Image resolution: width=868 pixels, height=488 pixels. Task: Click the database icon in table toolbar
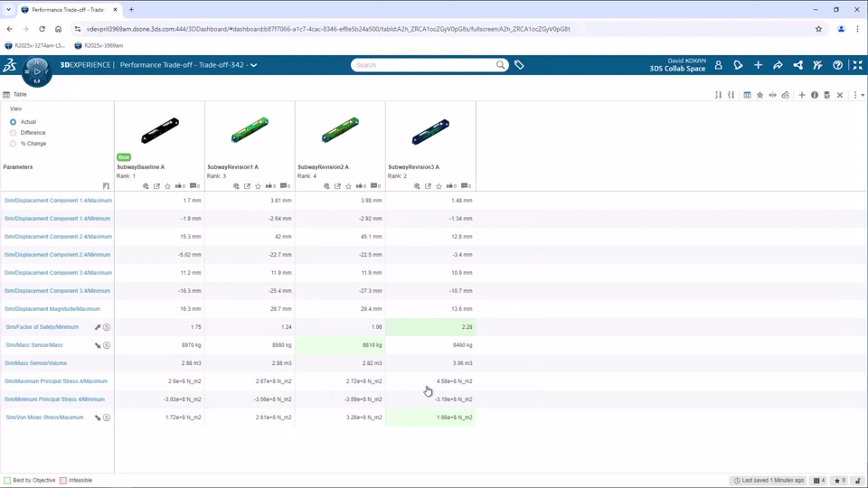[x=827, y=95]
